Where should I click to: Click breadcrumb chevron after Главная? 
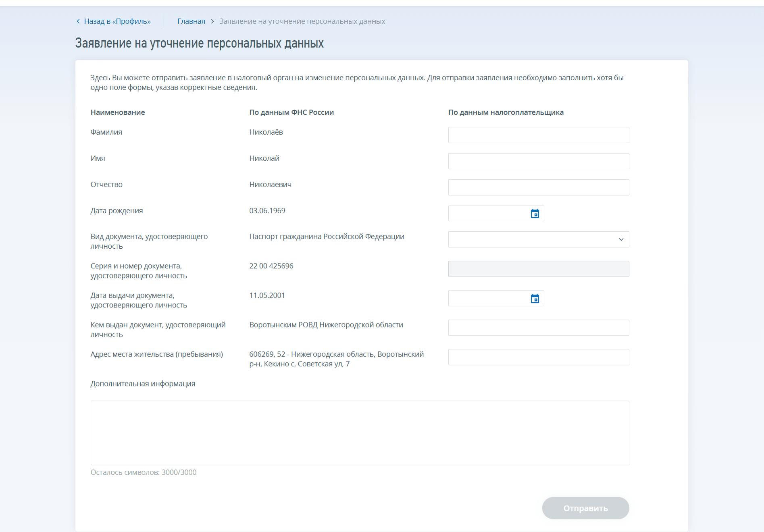pos(212,21)
